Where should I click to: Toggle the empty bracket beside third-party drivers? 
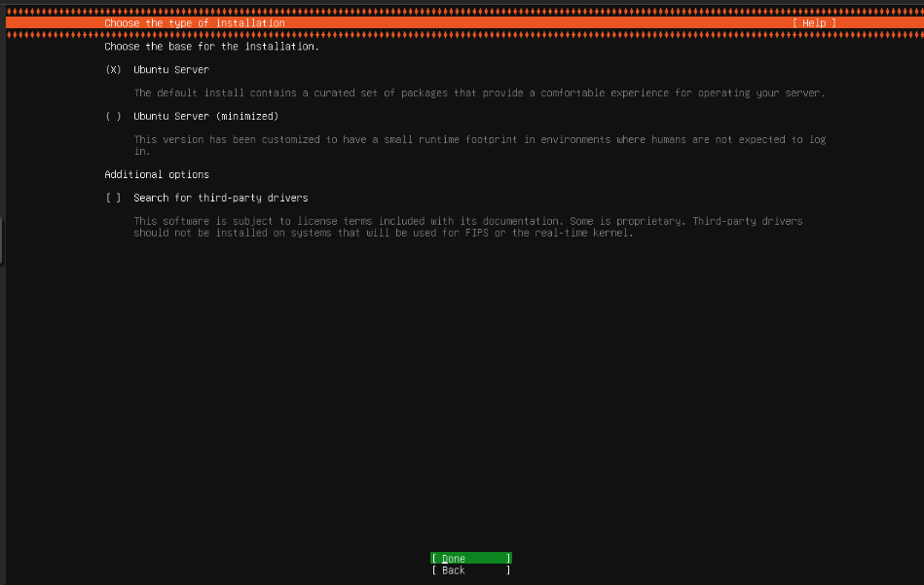coord(113,198)
